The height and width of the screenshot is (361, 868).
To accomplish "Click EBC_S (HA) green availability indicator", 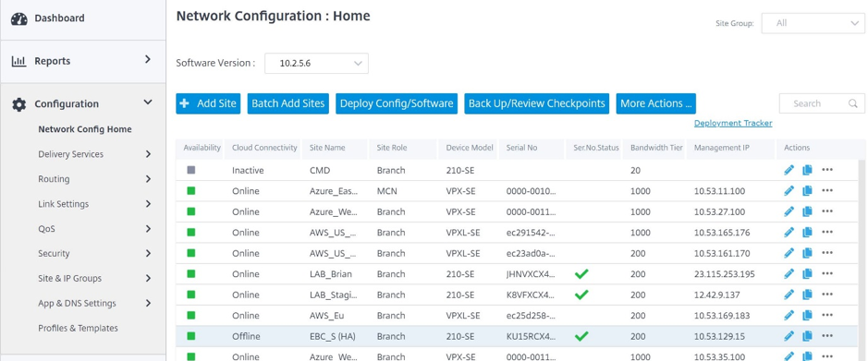I will point(191,335).
